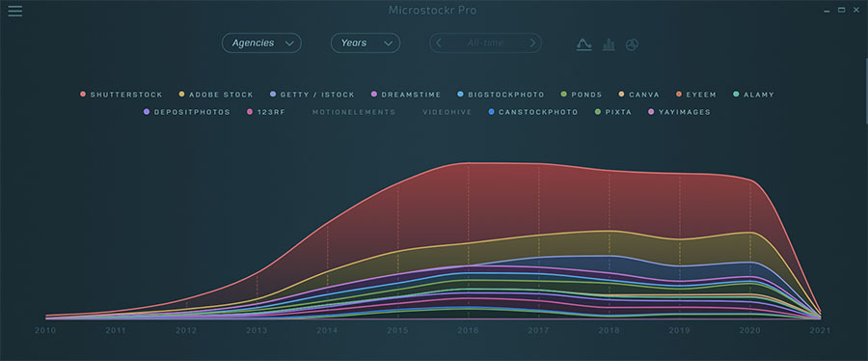Toggle Alamy legend entry

coord(753,95)
